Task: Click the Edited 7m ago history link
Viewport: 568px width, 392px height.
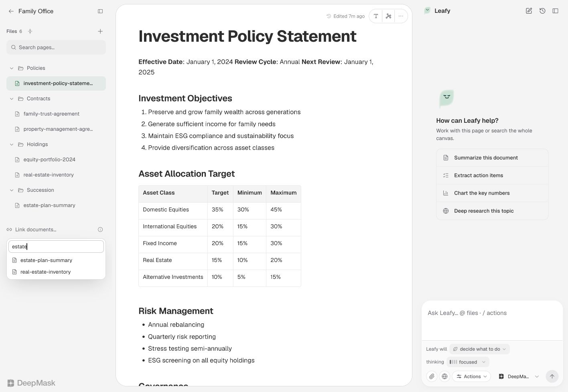Action: click(x=345, y=16)
